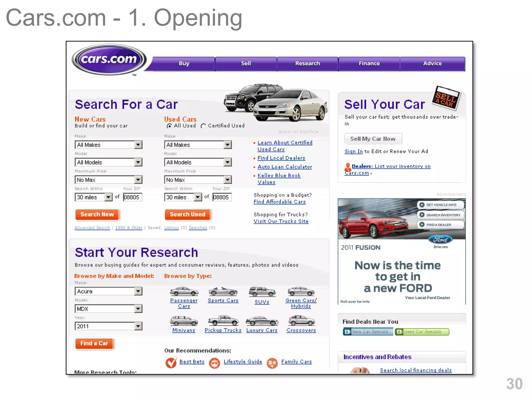
Task: Open the Used Cars Model dropdown
Action: tap(198, 162)
